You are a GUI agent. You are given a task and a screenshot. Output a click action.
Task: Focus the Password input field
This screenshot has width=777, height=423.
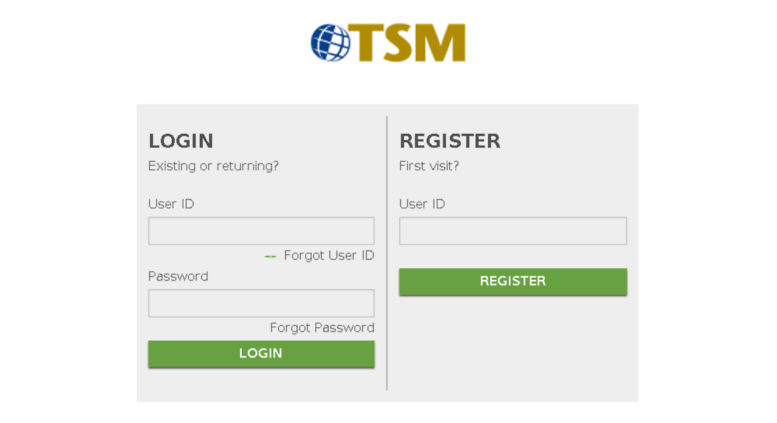click(261, 303)
